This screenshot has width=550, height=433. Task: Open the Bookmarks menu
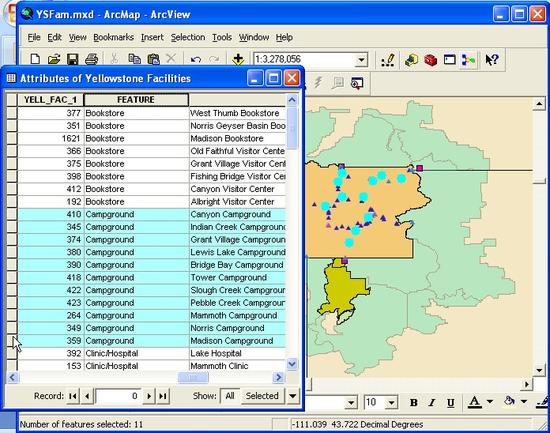pos(113,37)
